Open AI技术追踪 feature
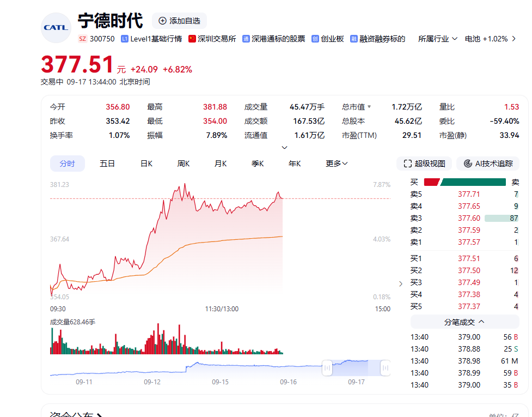 pos(488,164)
